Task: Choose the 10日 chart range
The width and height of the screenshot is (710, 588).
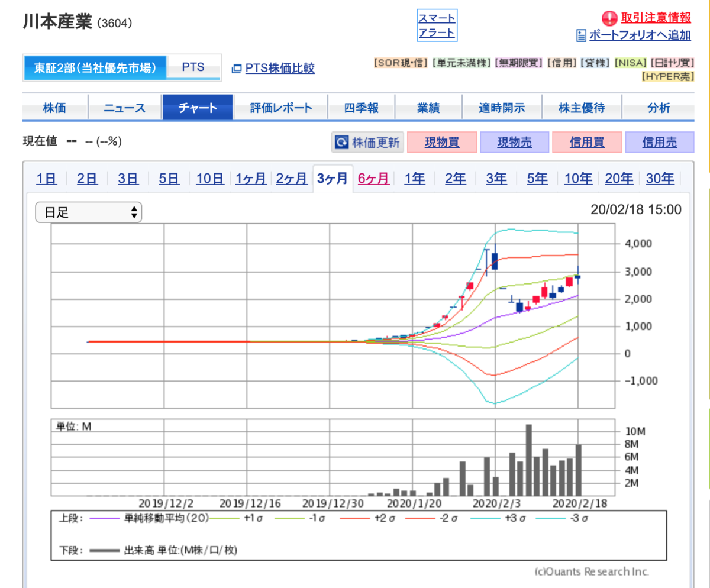Action: [x=210, y=178]
